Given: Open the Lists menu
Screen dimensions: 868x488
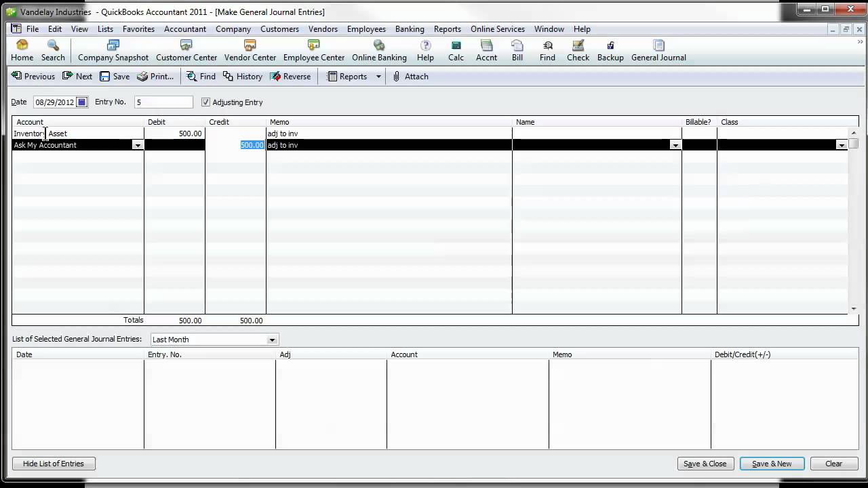Looking at the screenshot, I should (105, 29).
